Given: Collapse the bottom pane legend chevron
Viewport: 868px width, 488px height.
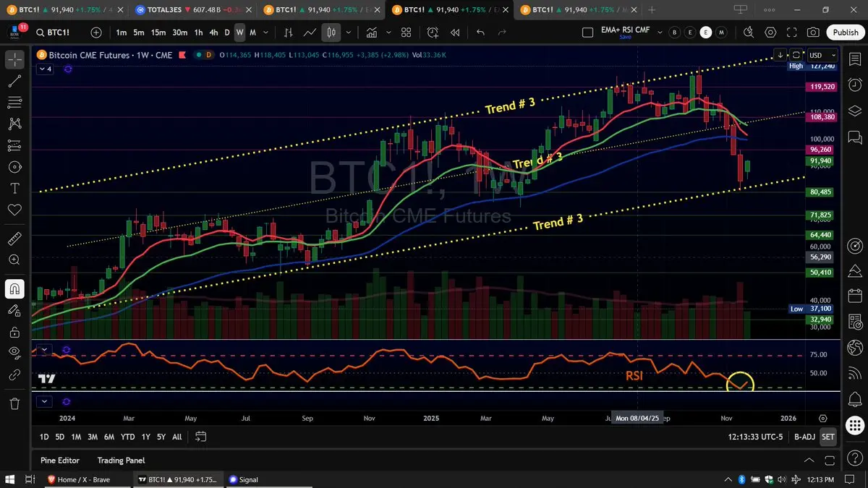Looking at the screenshot, I should tap(45, 401).
